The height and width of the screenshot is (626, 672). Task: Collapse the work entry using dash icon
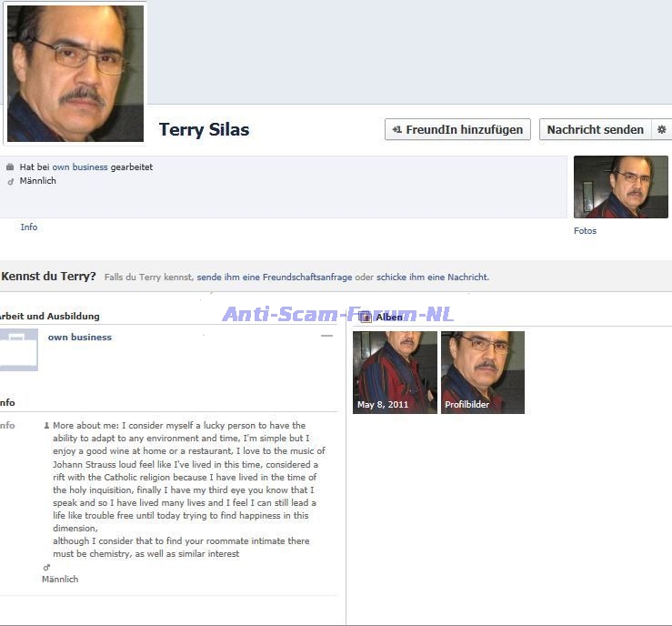[326, 337]
